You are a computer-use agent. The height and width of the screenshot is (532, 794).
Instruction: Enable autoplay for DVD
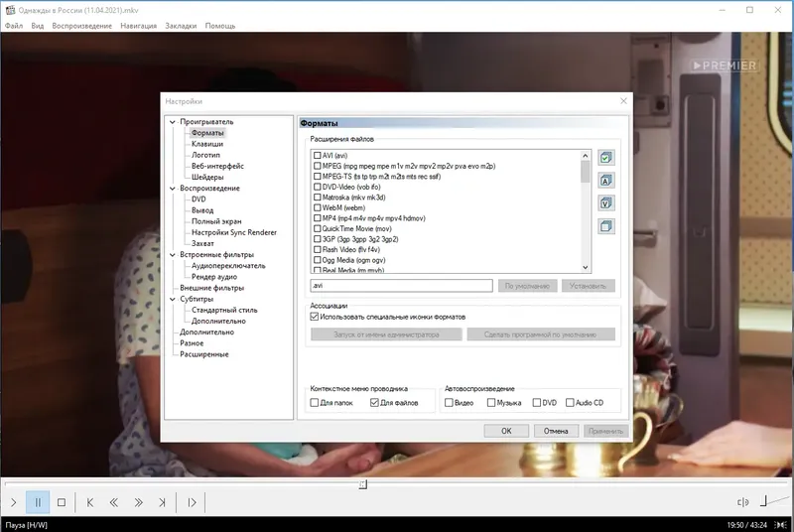point(537,402)
